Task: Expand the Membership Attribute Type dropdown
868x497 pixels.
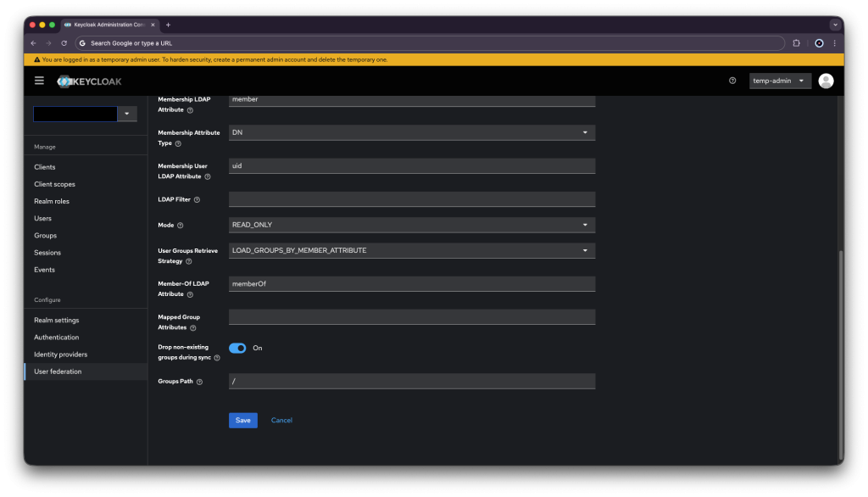Action: [412, 132]
